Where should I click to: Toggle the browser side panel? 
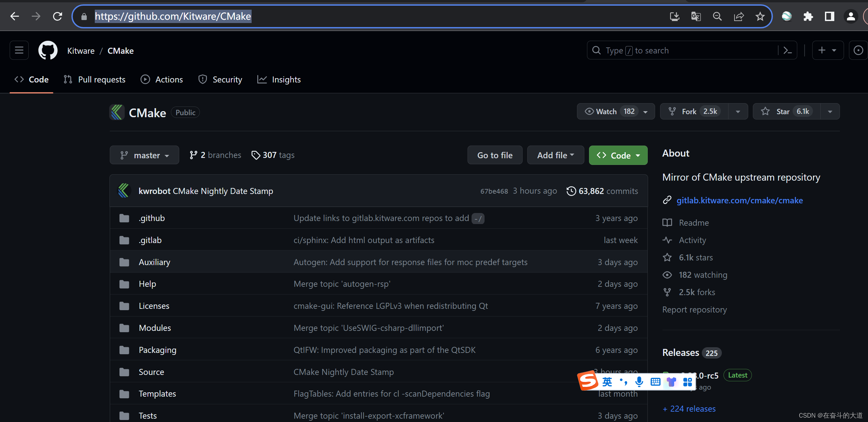(x=829, y=16)
